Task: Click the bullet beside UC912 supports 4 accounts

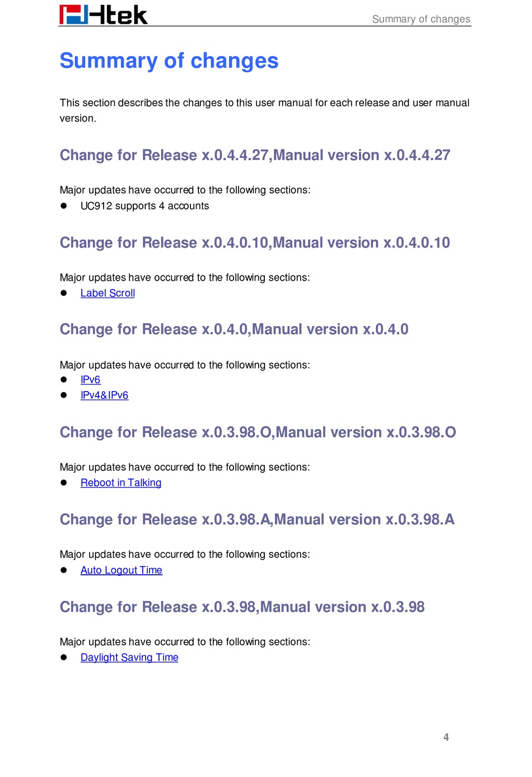Action: click(x=64, y=206)
